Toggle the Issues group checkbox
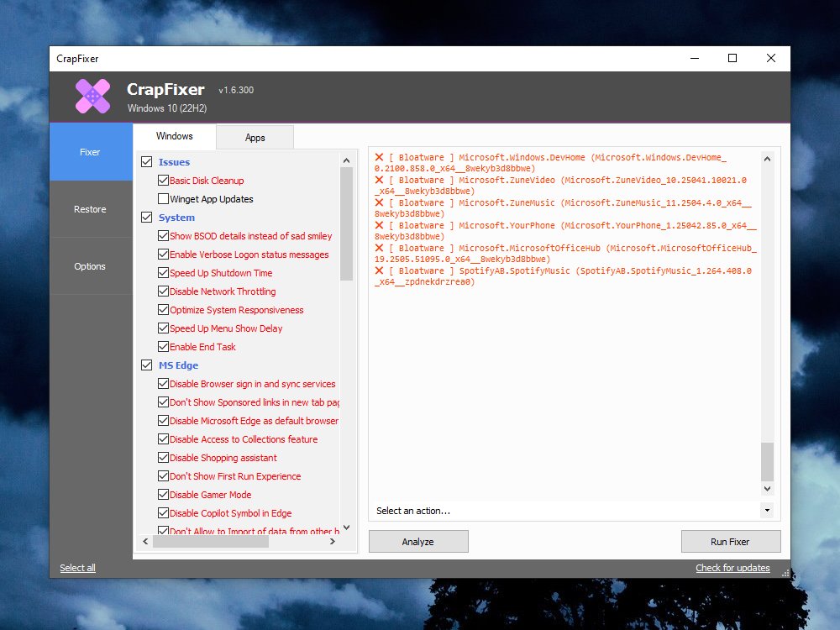This screenshot has width=840, height=630. click(146, 162)
